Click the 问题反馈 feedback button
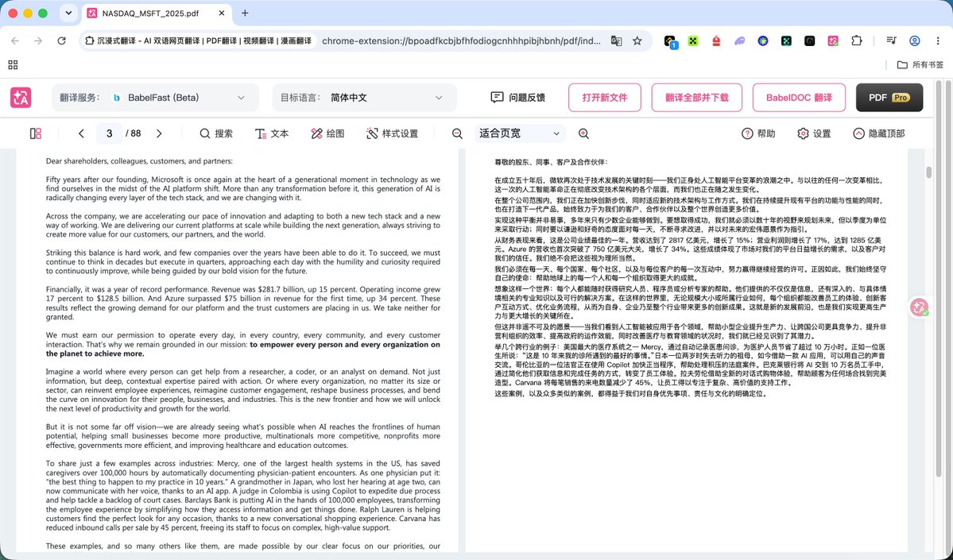Image resolution: width=953 pixels, height=560 pixels. pyautogui.click(x=517, y=98)
